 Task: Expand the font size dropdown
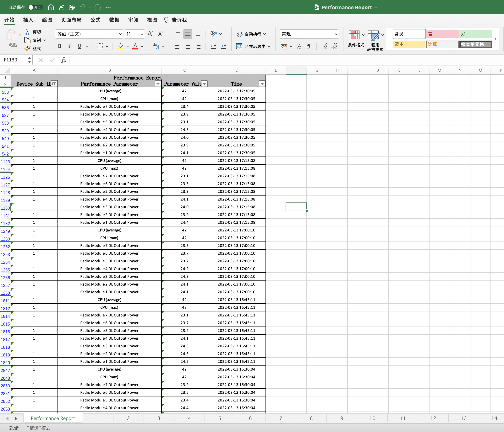[x=142, y=34]
